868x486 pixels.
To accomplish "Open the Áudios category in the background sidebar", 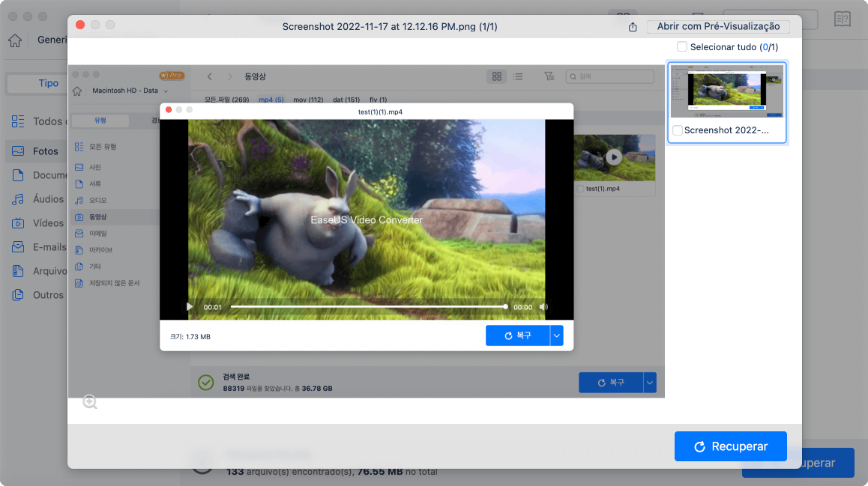I will (x=37, y=199).
